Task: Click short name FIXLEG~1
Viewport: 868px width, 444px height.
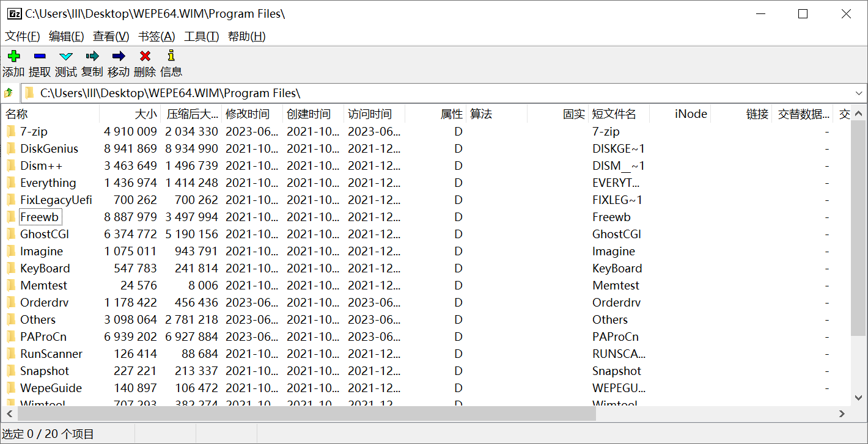Action: point(617,200)
